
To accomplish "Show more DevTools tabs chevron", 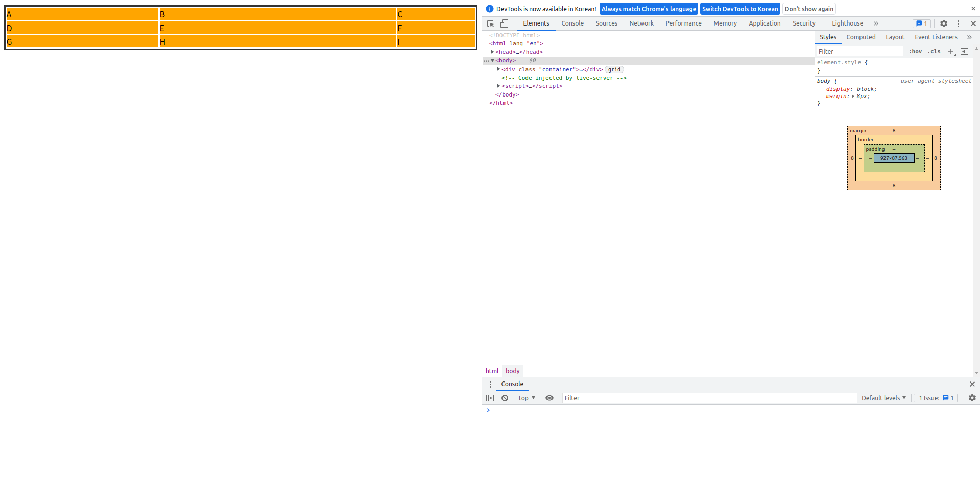I will (876, 23).
